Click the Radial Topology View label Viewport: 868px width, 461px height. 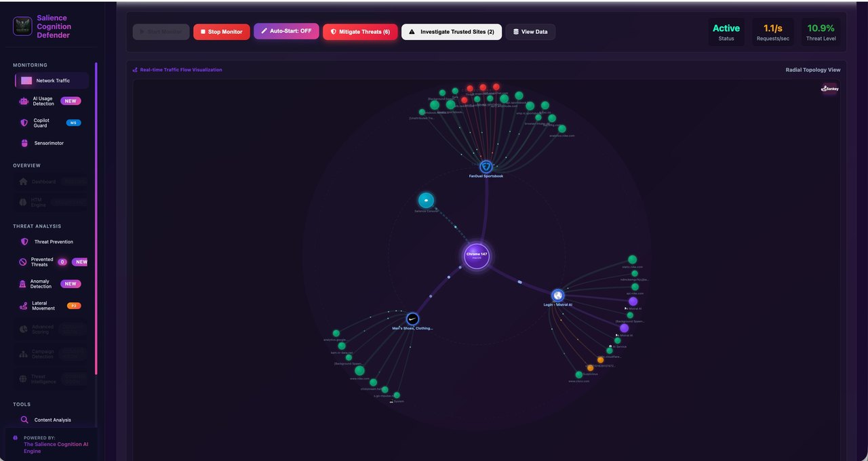point(813,70)
